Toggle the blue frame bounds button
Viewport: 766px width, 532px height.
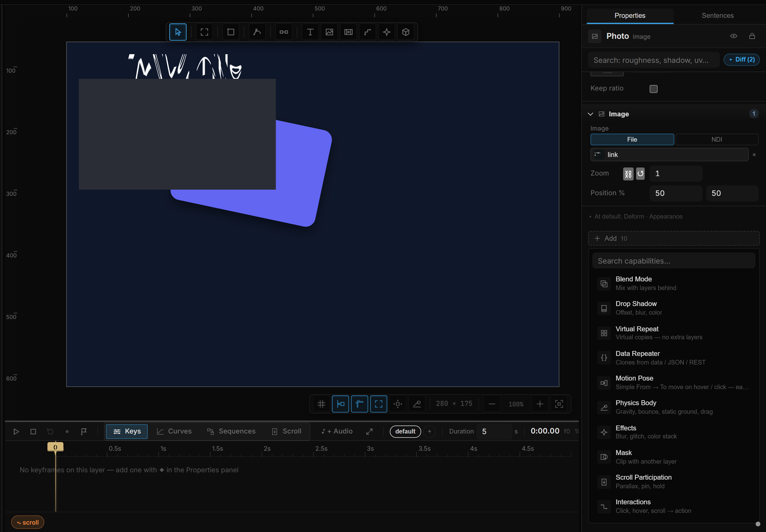pyautogui.click(x=379, y=404)
